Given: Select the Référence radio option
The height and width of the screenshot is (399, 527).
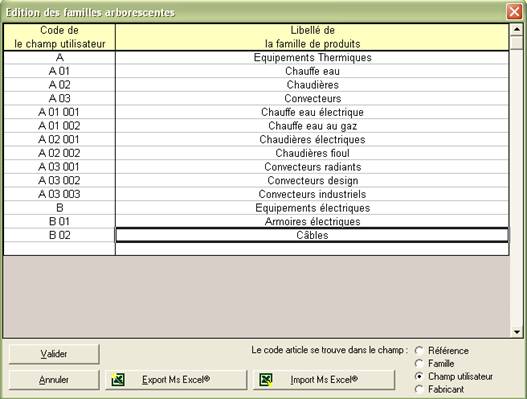Looking at the screenshot, I should click(419, 351).
